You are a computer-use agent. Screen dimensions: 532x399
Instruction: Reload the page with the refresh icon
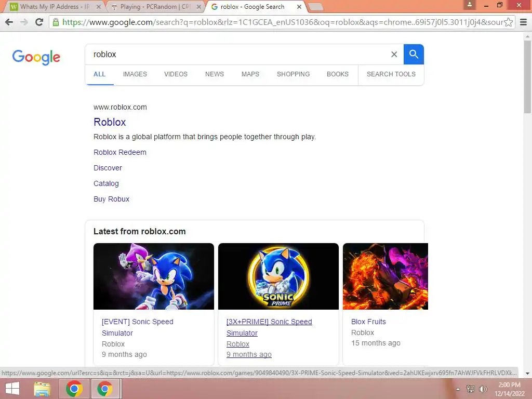[x=39, y=22]
